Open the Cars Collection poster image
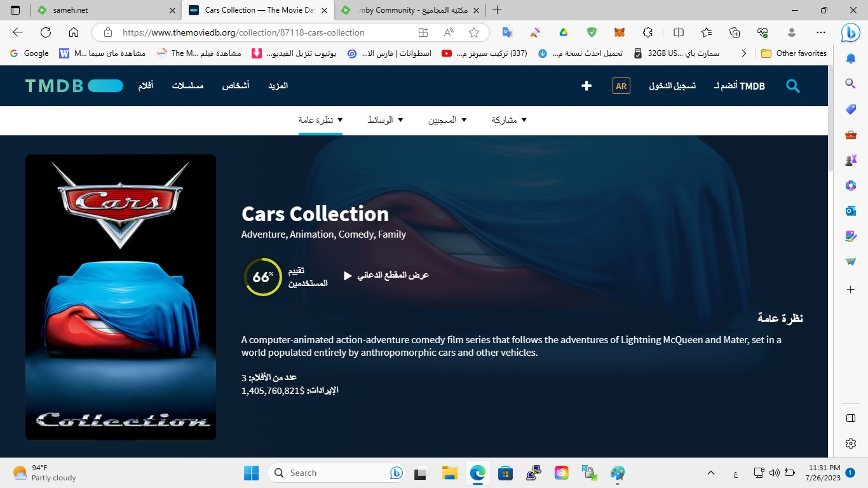Screen dimensions: 868x488 pos(121,297)
